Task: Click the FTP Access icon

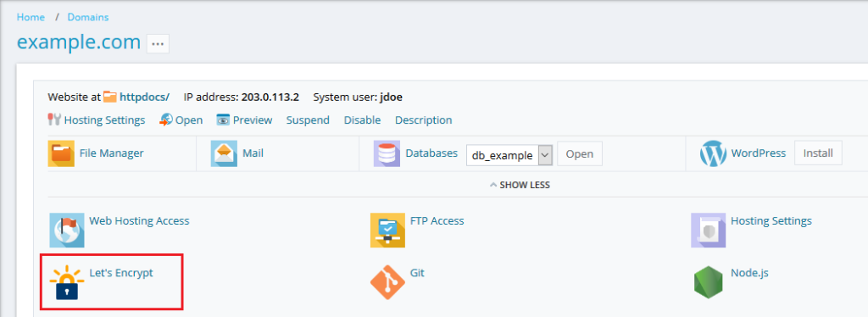Action: 387,230
